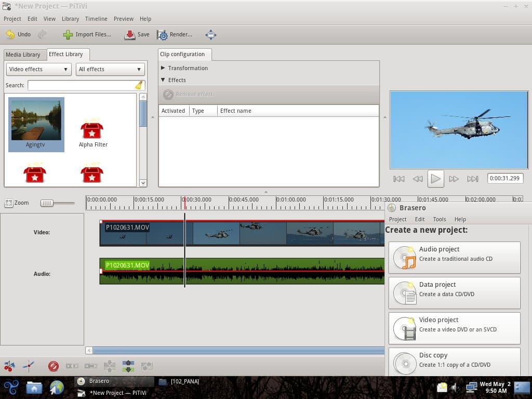Select the Alpha Filter effect

(x=93, y=132)
